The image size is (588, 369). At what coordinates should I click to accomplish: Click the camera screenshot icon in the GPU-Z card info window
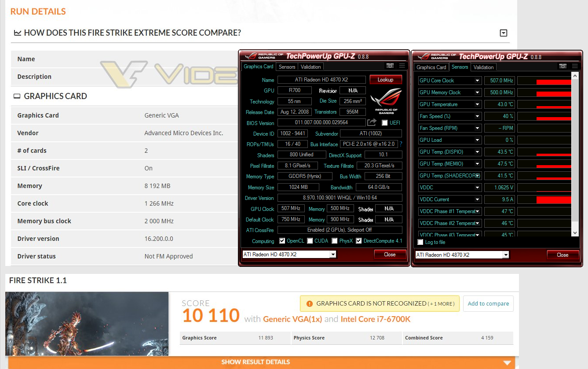click(390, 66)
